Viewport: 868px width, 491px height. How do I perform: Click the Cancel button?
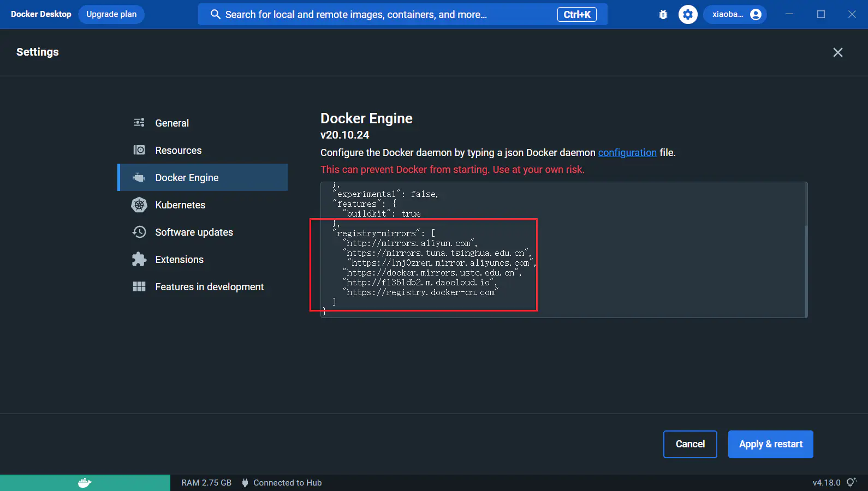[x=690, y=444]
